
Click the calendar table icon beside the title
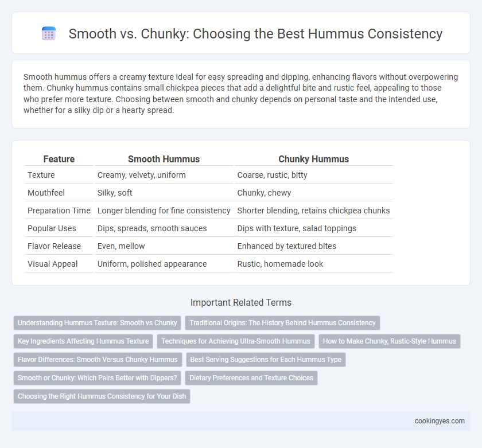pos(49,33)
